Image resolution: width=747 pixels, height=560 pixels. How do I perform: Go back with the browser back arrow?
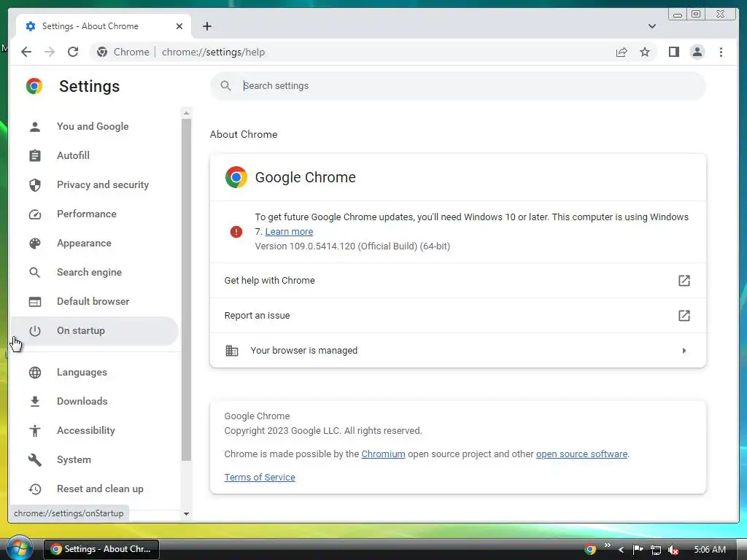tap(26, 52)
